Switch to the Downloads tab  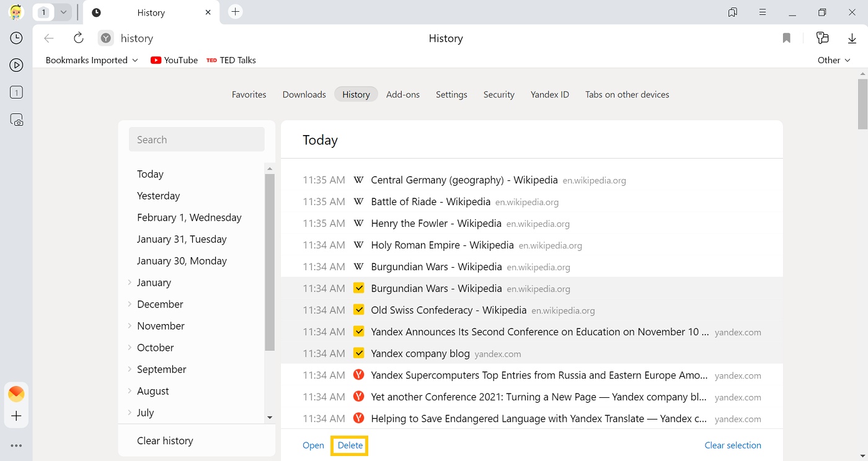click(x=304, y=95)
